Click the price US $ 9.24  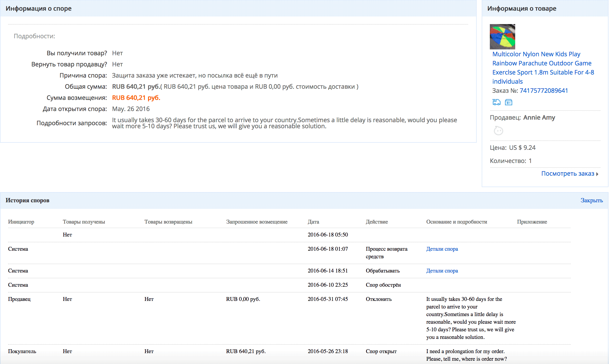pos(522,148)
